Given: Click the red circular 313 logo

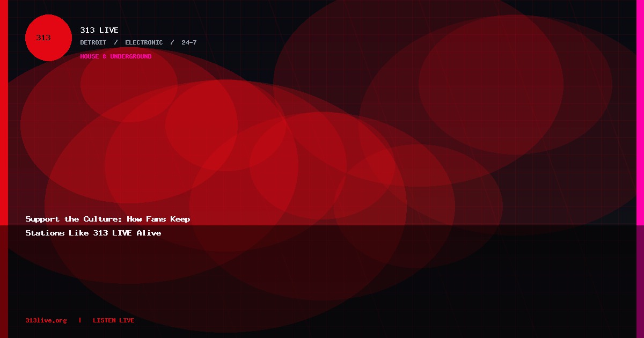Looking at the screenshot, I should tap(48, 38).
